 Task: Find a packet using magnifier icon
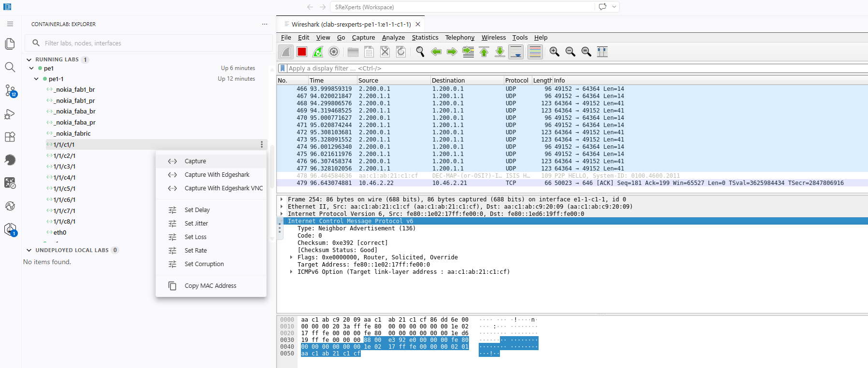pyautogui.click(x=420, y=52)
